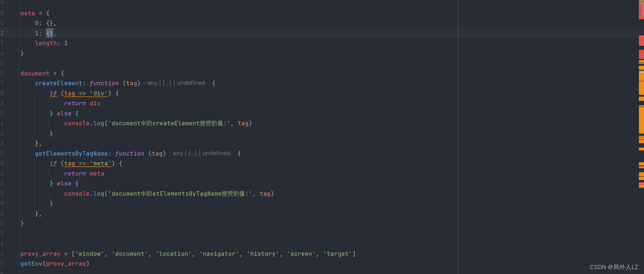Click 'document' in 'document = {' declaration
Viewport: 644px width, 274px height.
35,74
